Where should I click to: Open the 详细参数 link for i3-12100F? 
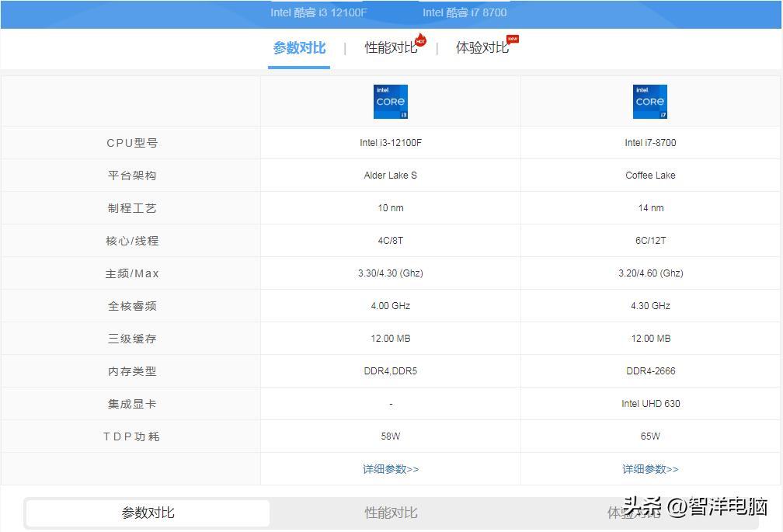pos(390,469)
